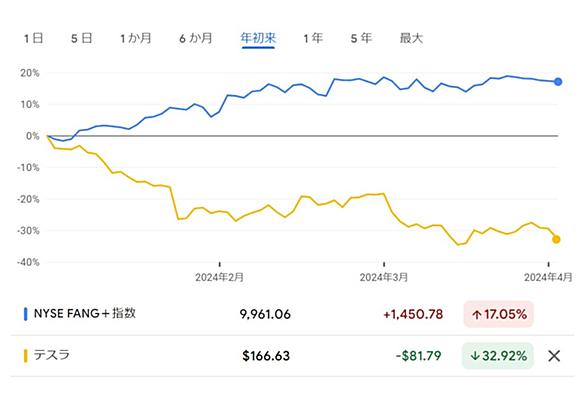Viewport: 586px width, 406px height.
Task: Open the 6か月 chart range
Action: tap(196, 38)
